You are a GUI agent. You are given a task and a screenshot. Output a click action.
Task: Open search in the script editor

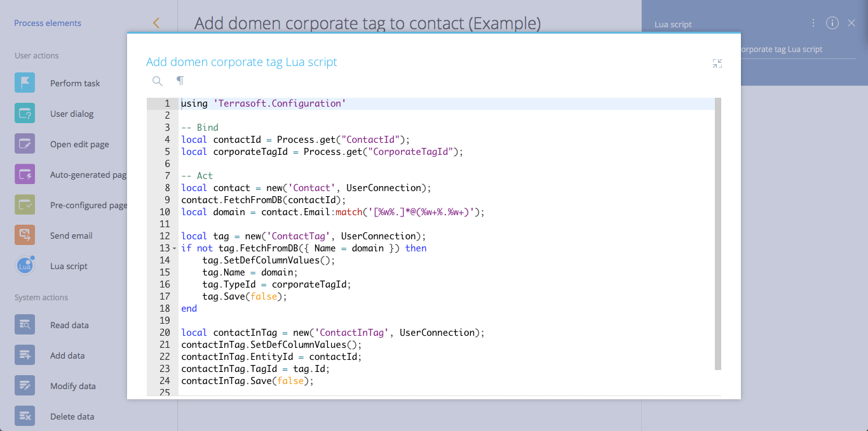click(x=158, y=81)
